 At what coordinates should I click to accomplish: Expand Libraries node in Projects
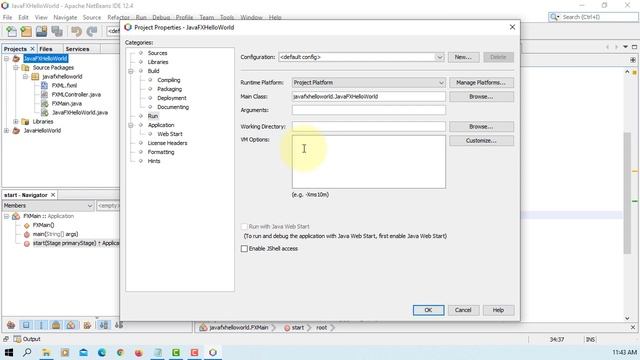click(16, 122)
